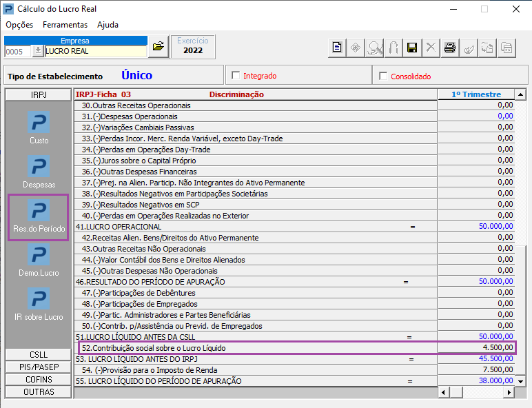Open the Opções menu
Screen dimensions: 532x408
coord(19,25)
